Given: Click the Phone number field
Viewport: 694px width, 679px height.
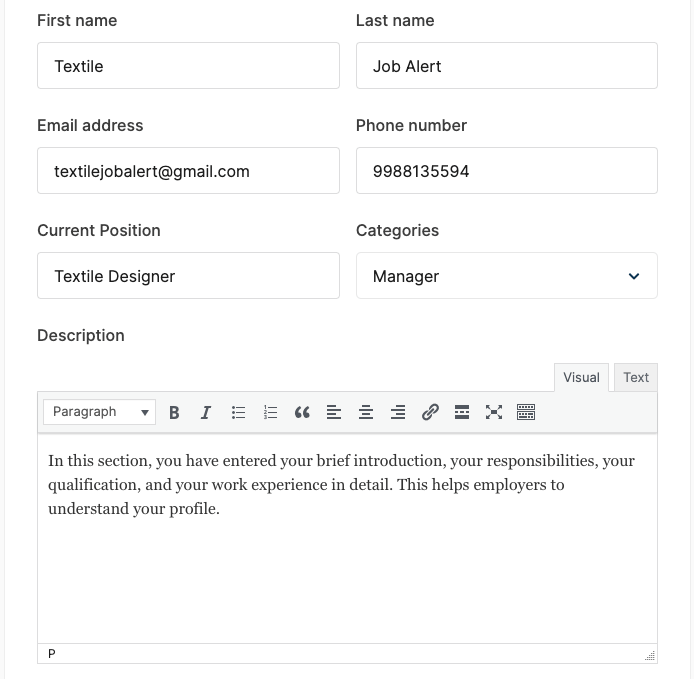Looking at the screenshot, I should [507, 170].
